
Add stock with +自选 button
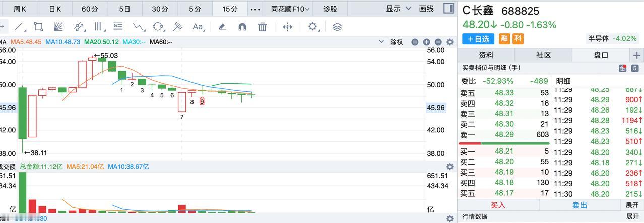tap(478, 39)
